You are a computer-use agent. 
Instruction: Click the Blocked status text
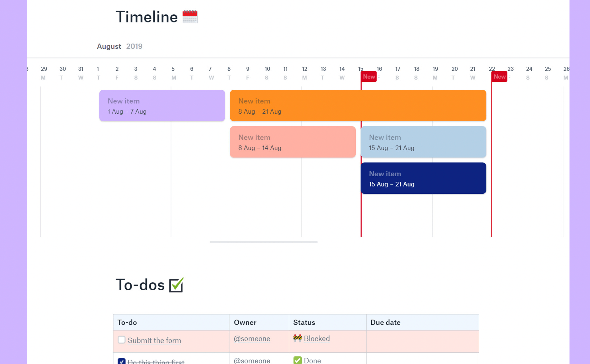pos(317,338)
